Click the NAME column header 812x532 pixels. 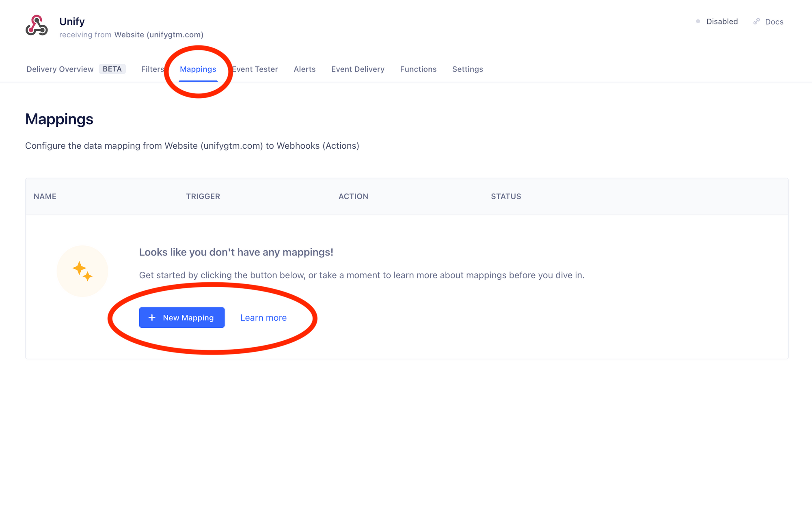(45, 197)
